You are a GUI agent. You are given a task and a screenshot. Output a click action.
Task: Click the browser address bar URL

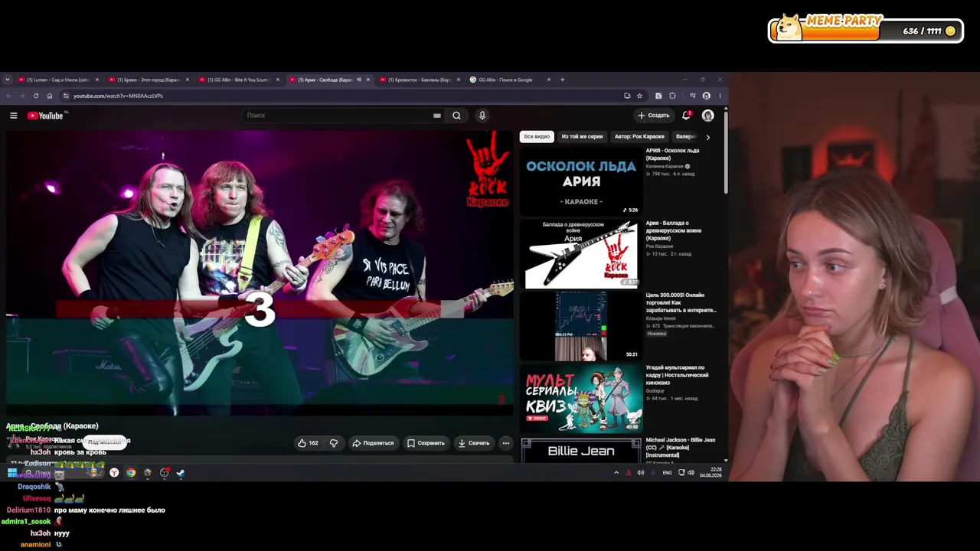pos(118,96)
